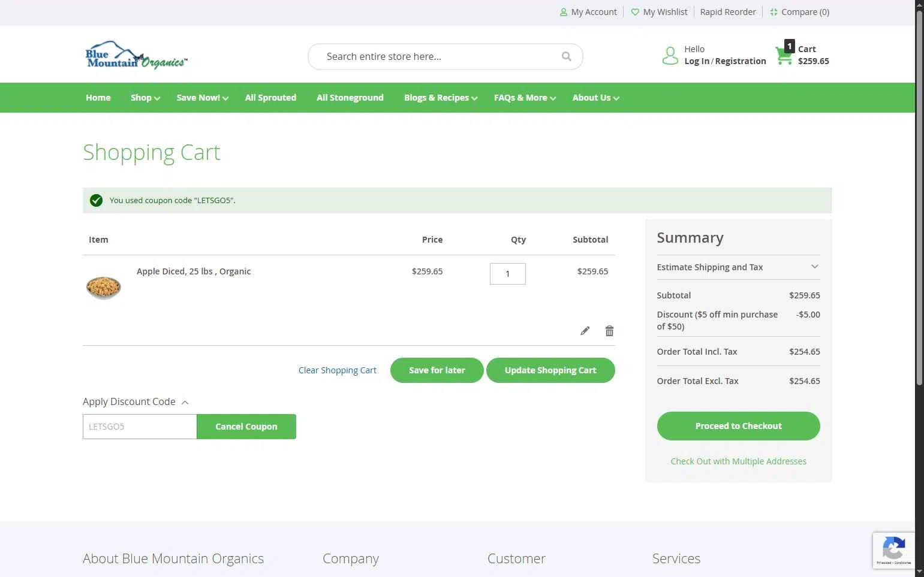This screenshot has height=577, width=924.
Task: Click the pencil edit icon for Apple Diced
Action: pos(585,331)
